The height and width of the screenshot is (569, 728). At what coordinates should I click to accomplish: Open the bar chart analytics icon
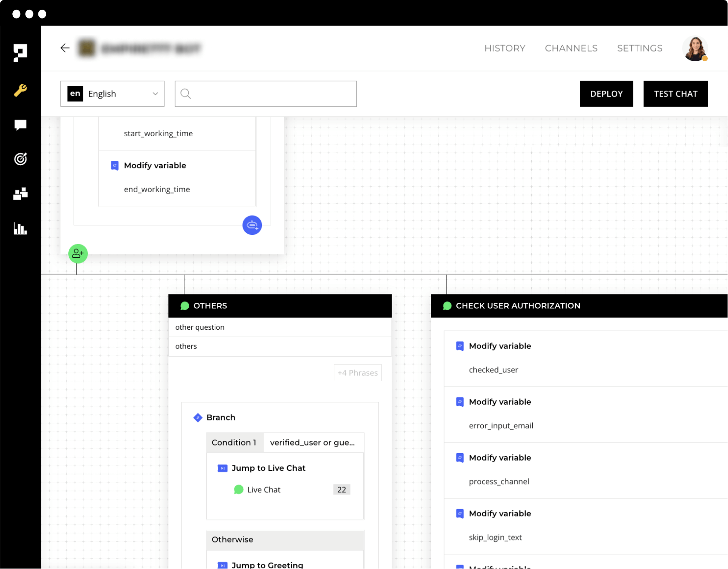[20, 228]
